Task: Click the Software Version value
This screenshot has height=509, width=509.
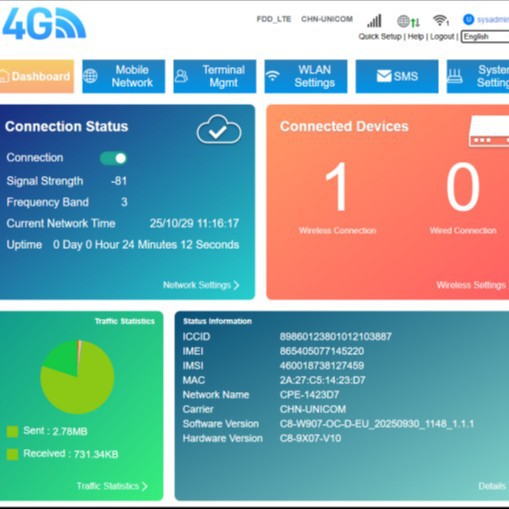Action: [x=377, y=424]
